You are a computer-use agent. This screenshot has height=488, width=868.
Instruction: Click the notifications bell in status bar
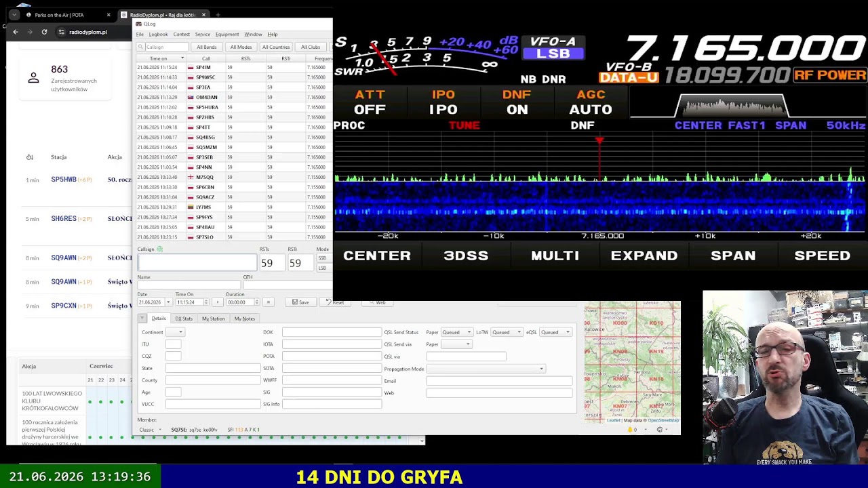pos(631,429)
